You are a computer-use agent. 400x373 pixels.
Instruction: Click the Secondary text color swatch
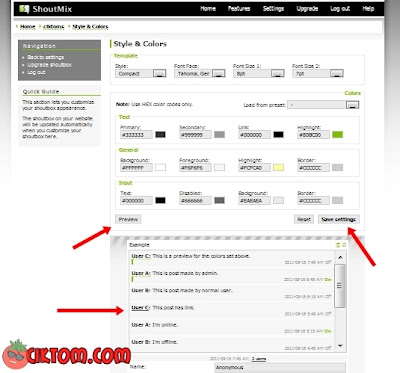[219, 135]
